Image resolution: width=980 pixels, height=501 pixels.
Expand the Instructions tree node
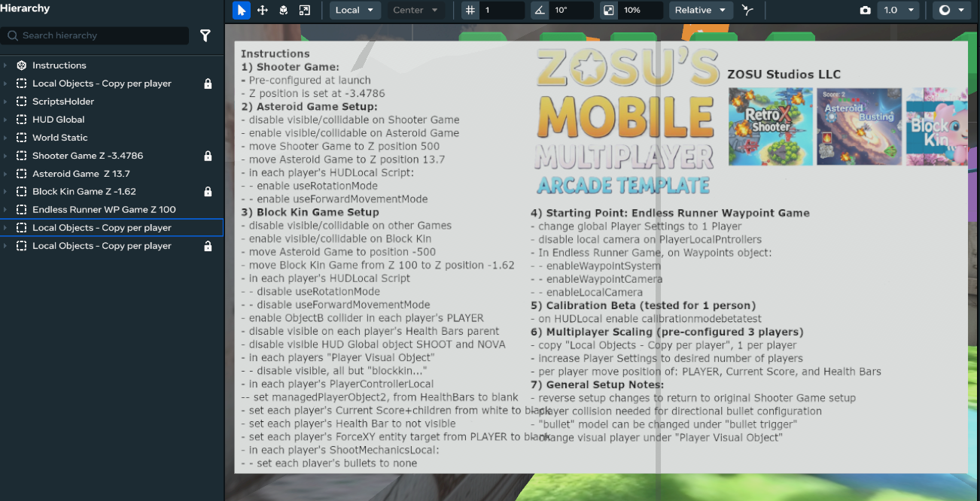click(x=5, y=65)
